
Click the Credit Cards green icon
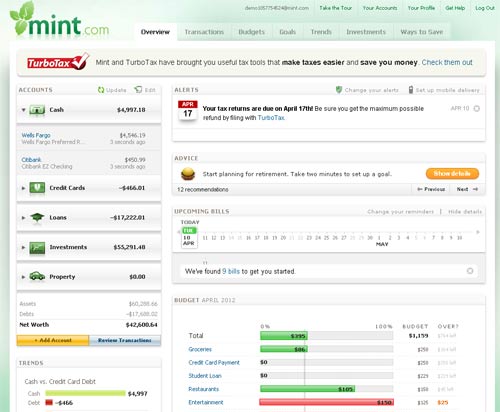pos(37,188)
